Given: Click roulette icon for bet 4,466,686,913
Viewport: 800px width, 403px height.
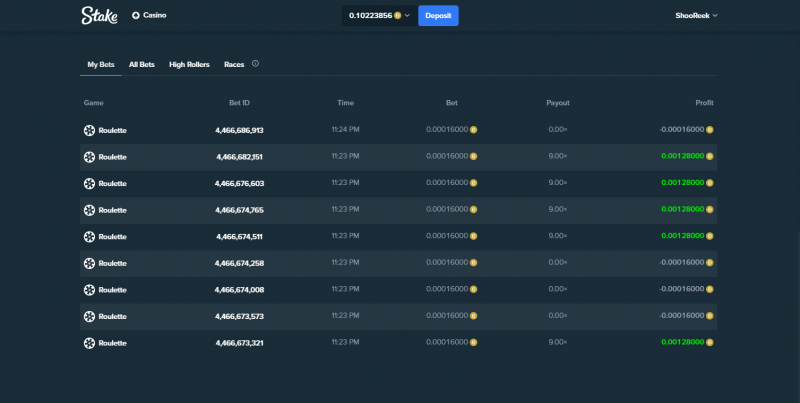Looking at the screenshot, I should pos(89,130).
